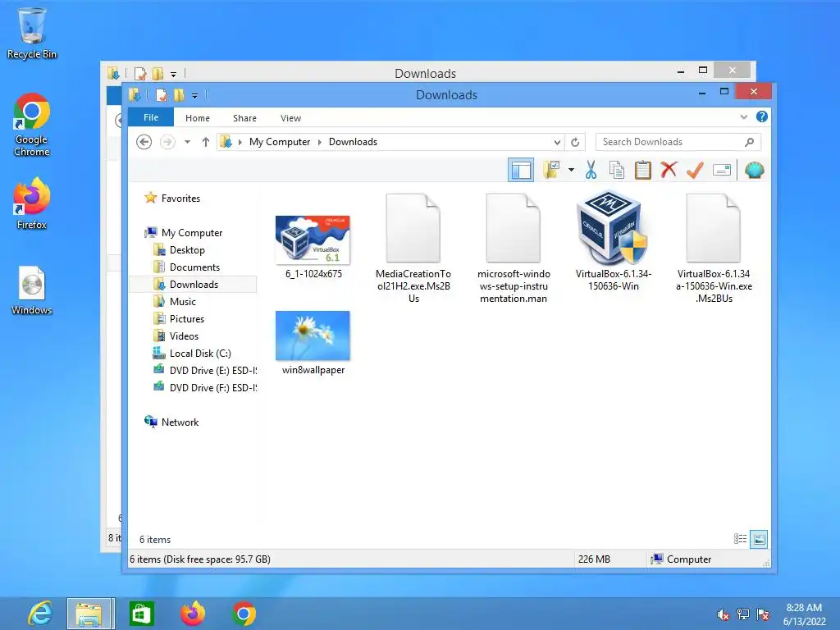Click the front window's Properties quick access icon

pyautogui.click(x=161, y=95)
